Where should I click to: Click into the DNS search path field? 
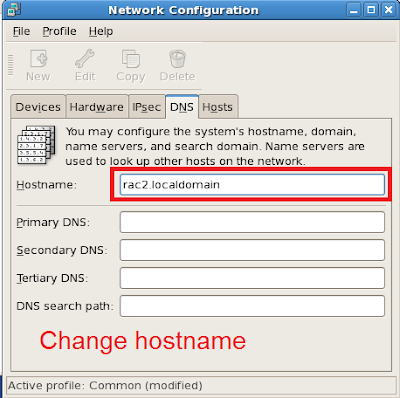coord(252,306)
